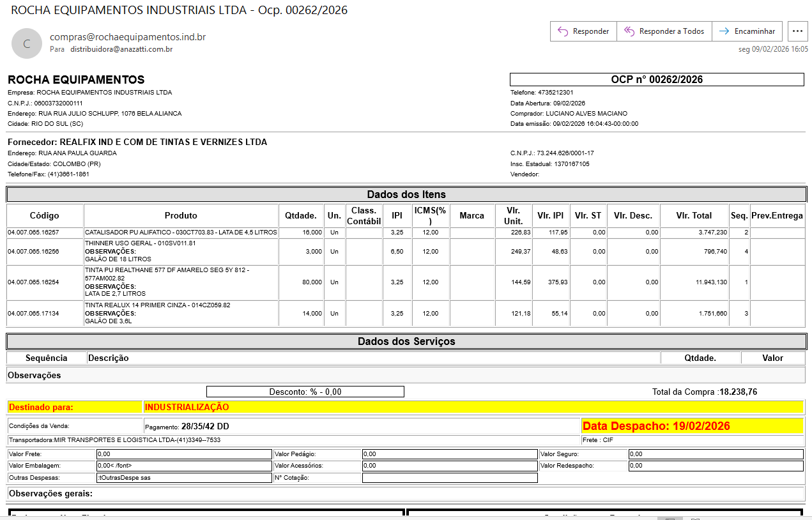The height and width of the screenshot is (520, 812).
Task: Click the sender avatar circle "C"
Action: click(26, 43)
